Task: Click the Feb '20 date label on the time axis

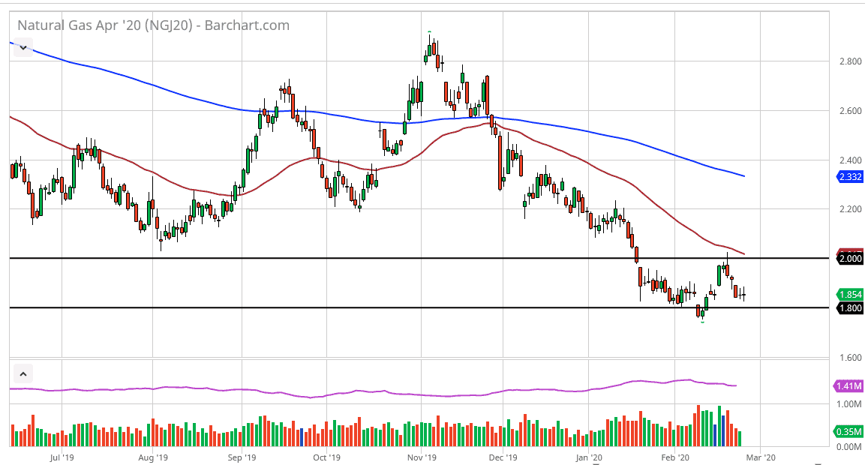Action: pyautogui.click(x=675, y=456)
